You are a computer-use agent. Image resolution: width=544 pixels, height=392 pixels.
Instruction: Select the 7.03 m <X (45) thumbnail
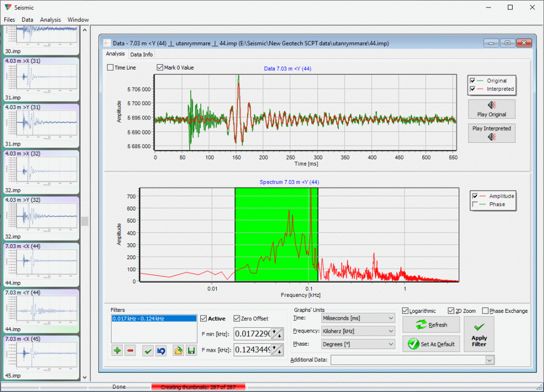point(41,356)
